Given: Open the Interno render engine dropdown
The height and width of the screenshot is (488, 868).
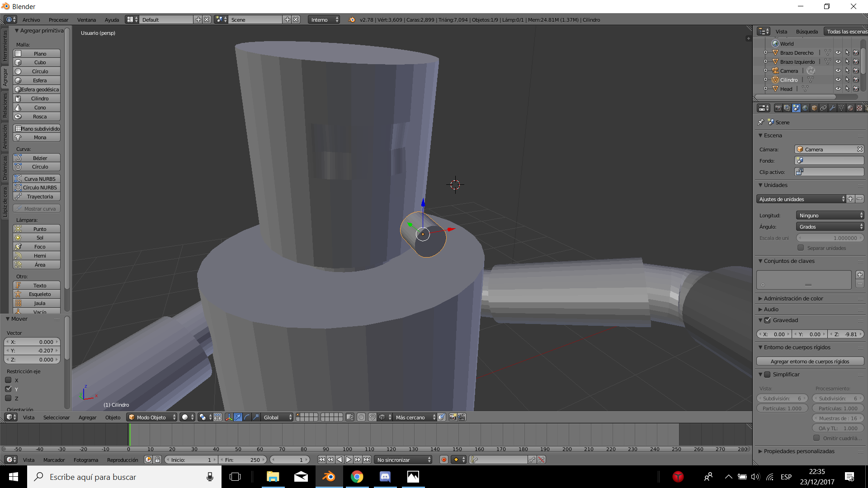Looking at the screenshot, I should coord(324,19).
